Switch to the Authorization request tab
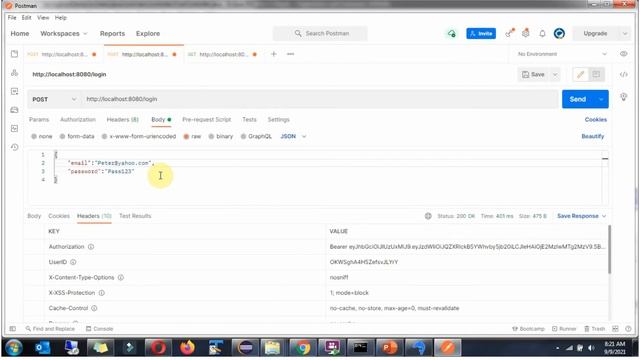 [78, 120]
